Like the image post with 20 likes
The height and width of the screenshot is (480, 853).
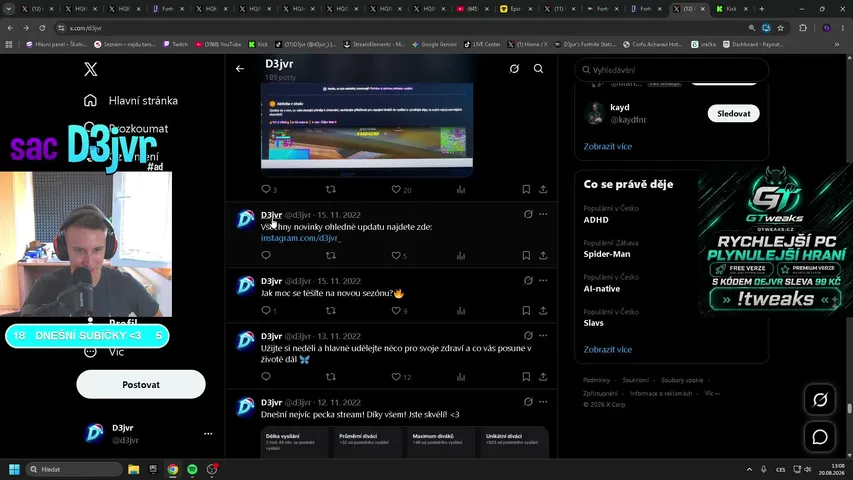(x=396, y=189)
